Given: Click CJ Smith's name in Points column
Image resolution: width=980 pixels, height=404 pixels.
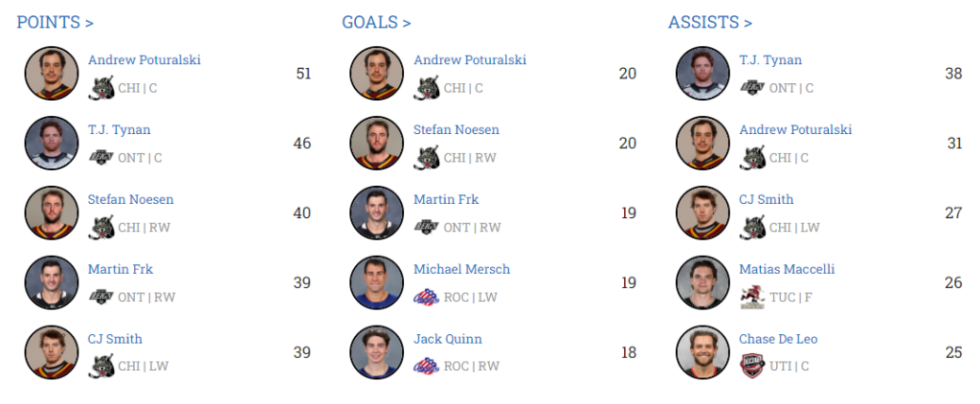Looking at the screenshot, I should point(116,339).
